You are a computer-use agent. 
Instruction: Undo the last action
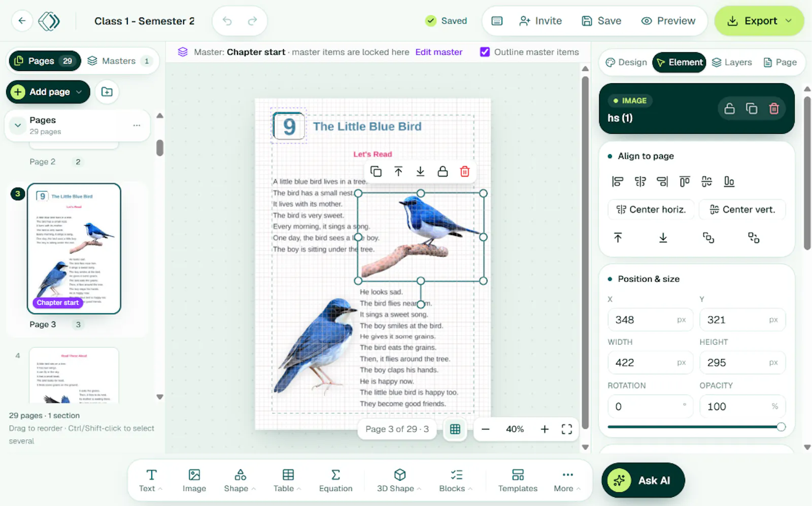click(227, 21)
